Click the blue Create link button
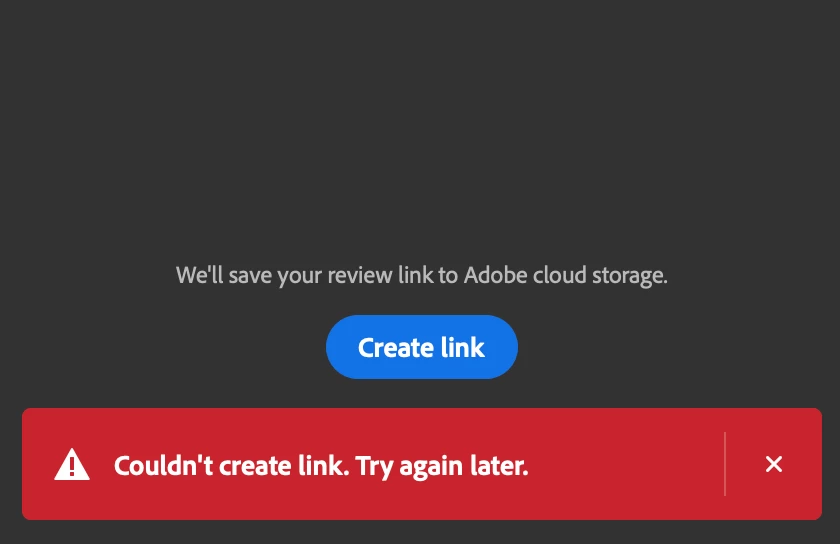 coord(422,347)
